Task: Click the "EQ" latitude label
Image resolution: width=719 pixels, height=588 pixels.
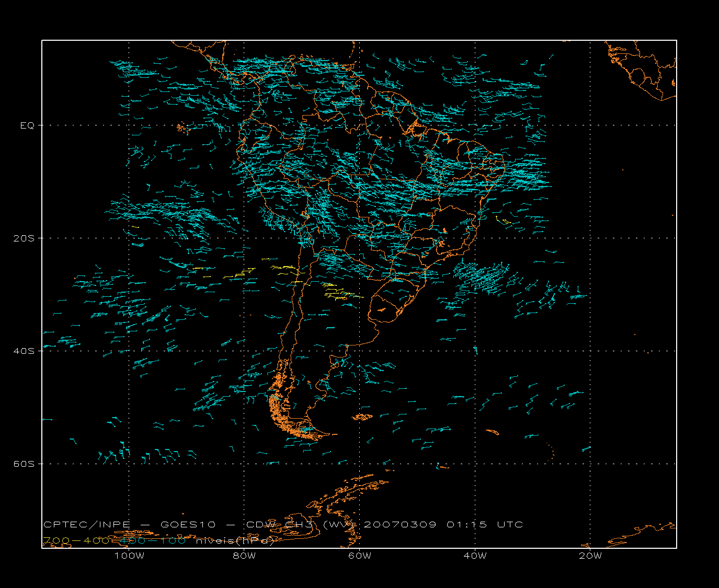Action: [x=27, y=125]
